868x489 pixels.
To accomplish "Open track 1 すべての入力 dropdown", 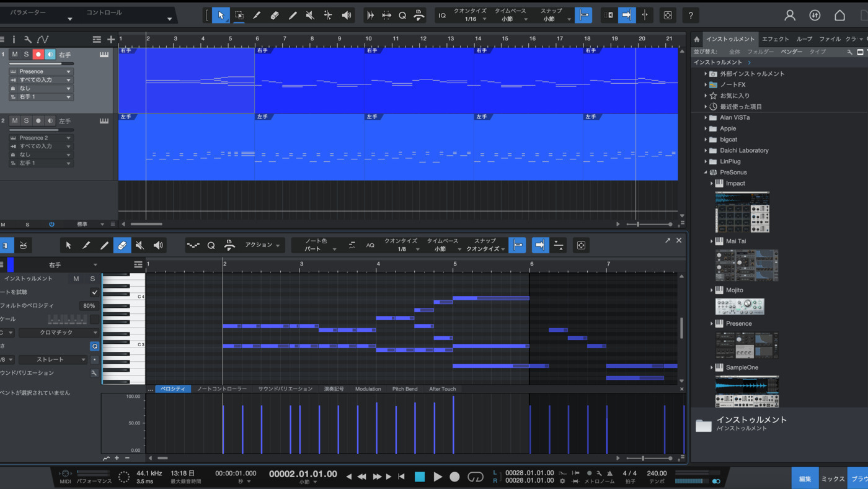I will tap(41, 80).
